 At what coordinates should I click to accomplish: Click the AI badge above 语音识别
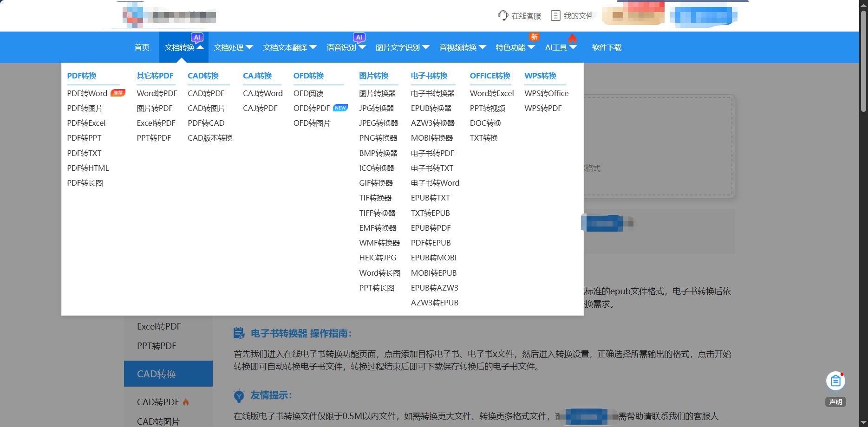359,38
